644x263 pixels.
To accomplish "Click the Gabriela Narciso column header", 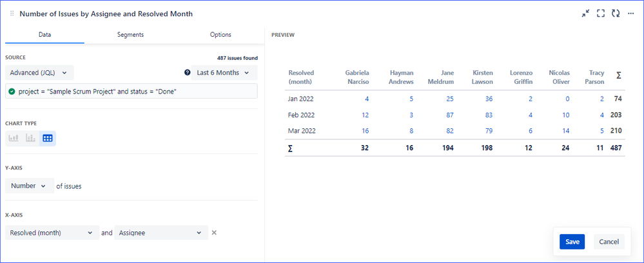I will coord(357,77).
